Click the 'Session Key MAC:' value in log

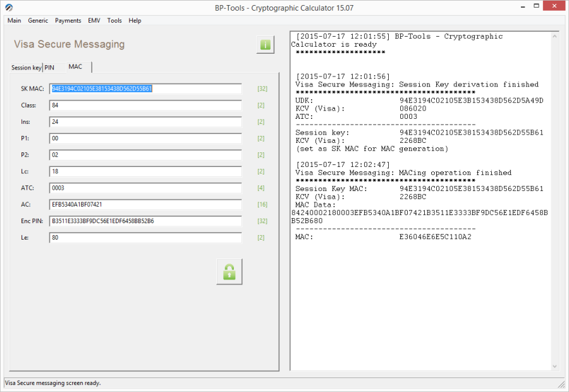point(472,189)
